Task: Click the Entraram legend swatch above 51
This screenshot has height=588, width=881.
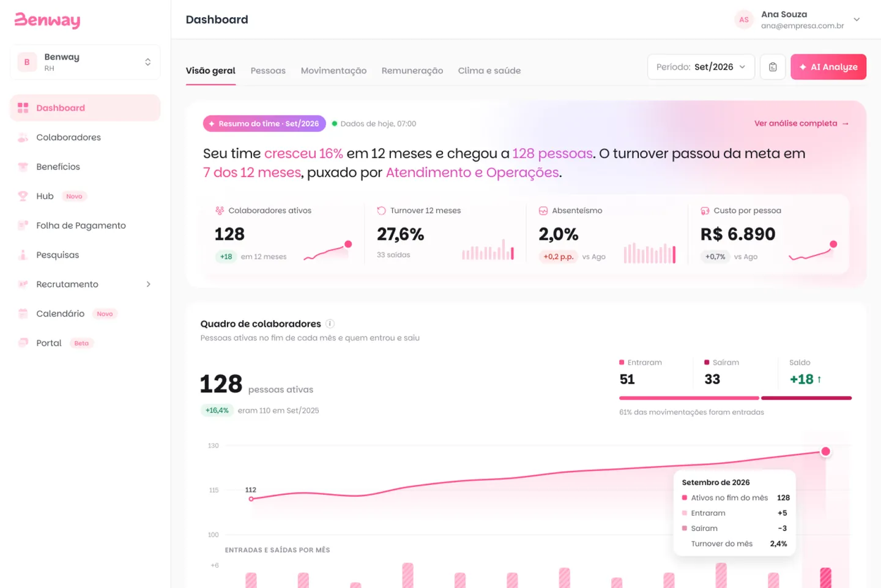Action: pos(622,362)
